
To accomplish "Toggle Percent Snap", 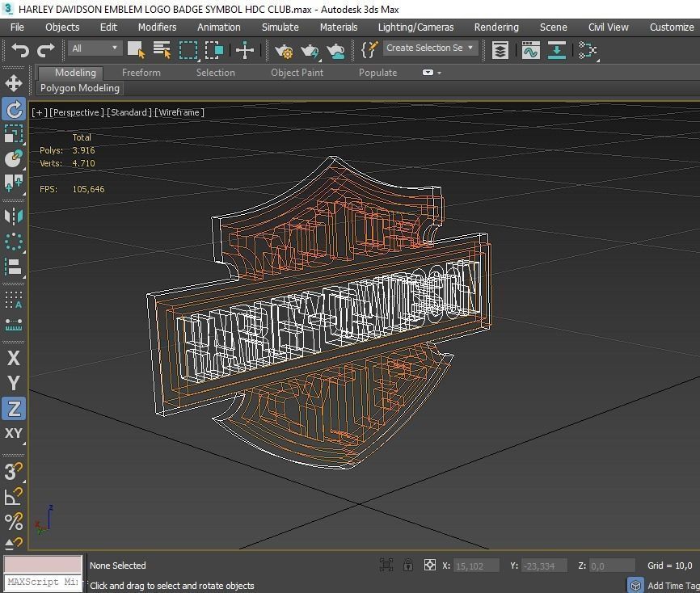I will (14, 522).
